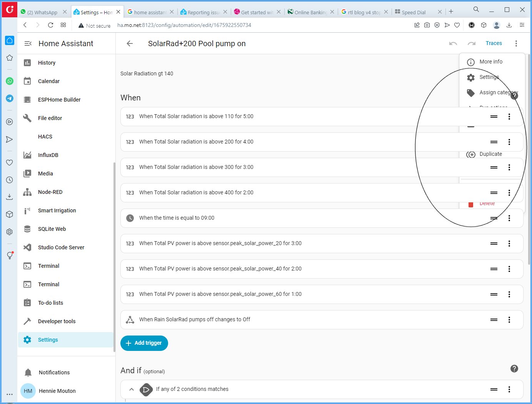The image size is (532, 404).
Task: Open the Traces view
Action: tap(494, 43)
